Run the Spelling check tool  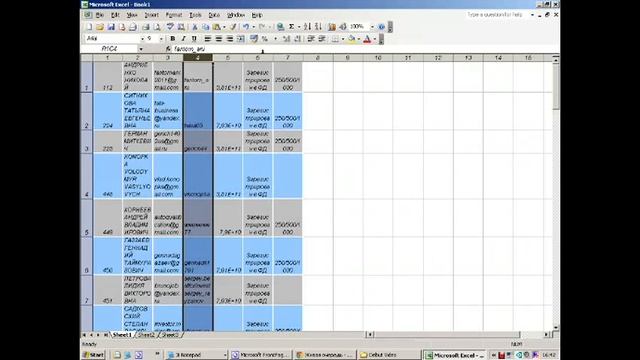[170, 27]
